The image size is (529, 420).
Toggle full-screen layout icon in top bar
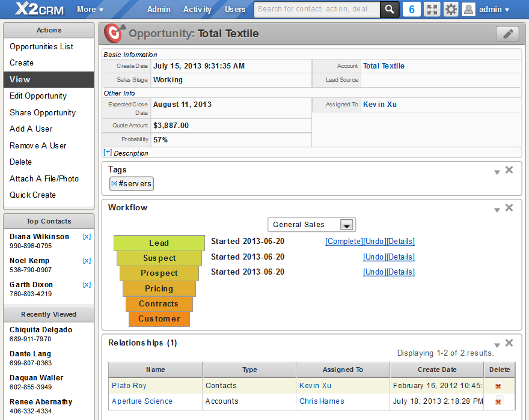(432, 9)
